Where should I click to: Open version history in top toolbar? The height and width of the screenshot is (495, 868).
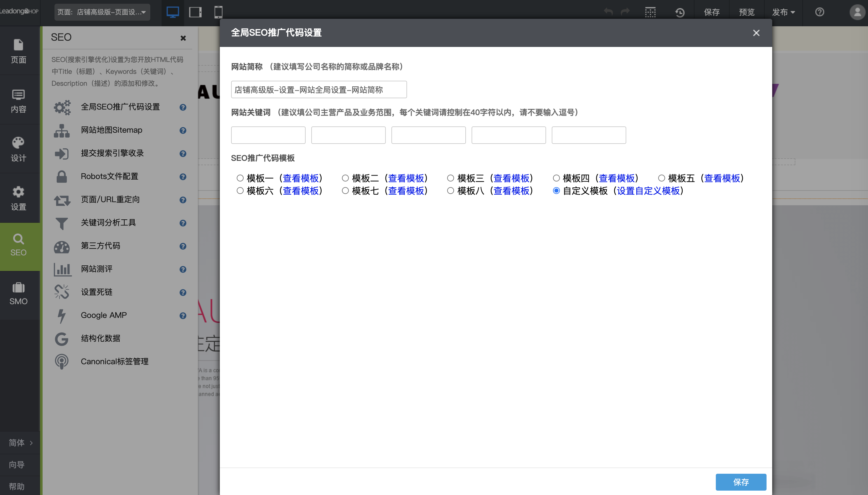pyautogui.click(x=679, y=12)
